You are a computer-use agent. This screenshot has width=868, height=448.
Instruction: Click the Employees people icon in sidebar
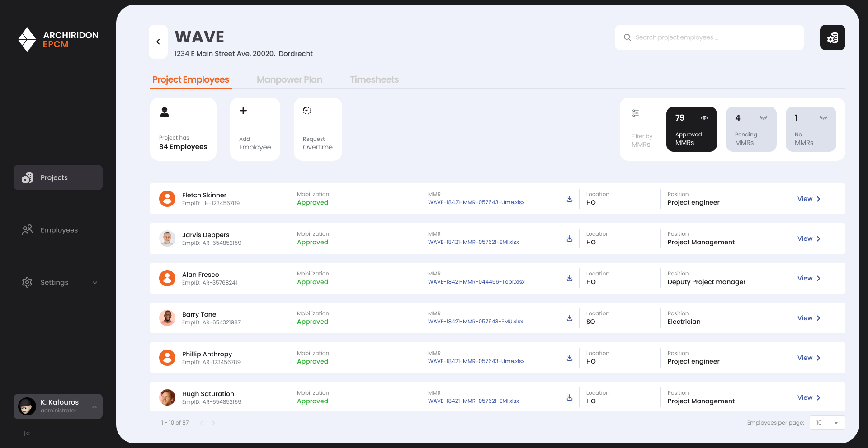(27, 230)
